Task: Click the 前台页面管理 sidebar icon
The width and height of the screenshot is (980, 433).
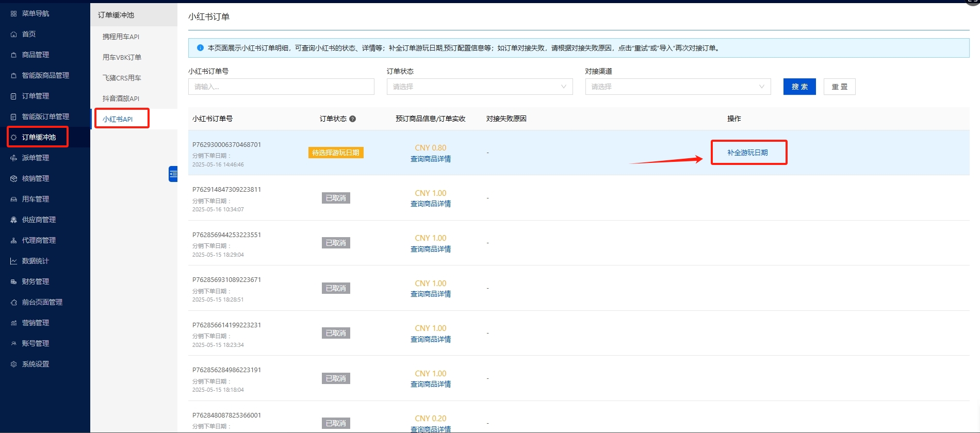Action: click(13, 302)
